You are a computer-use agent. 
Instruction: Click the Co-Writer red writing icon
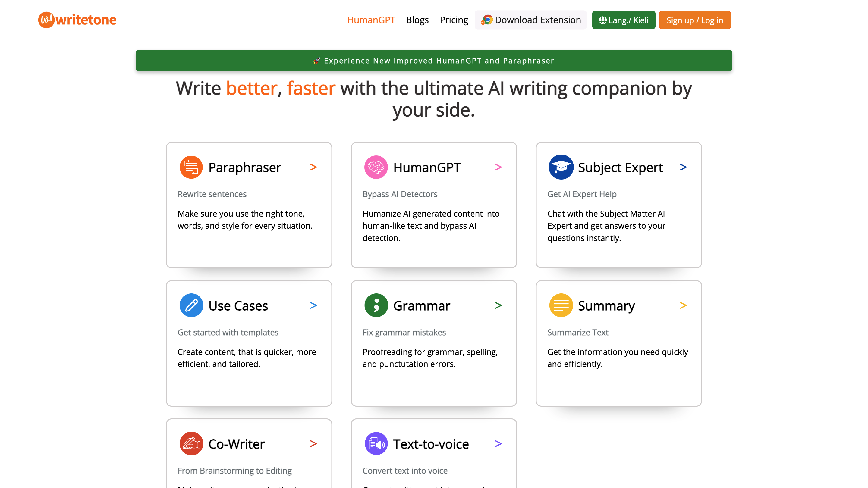(x=191, y=443)
